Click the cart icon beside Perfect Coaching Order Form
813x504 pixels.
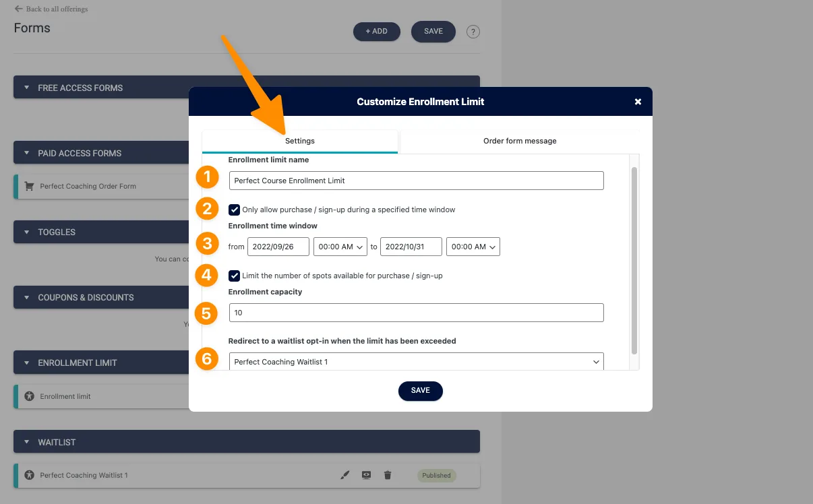(29, 187)
